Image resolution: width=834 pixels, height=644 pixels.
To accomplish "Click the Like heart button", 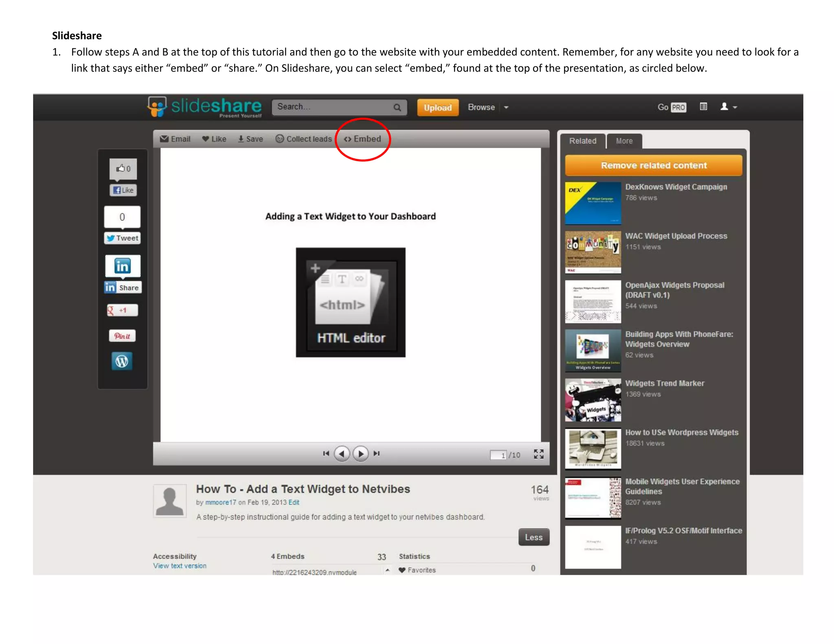I will click(214, 139).
